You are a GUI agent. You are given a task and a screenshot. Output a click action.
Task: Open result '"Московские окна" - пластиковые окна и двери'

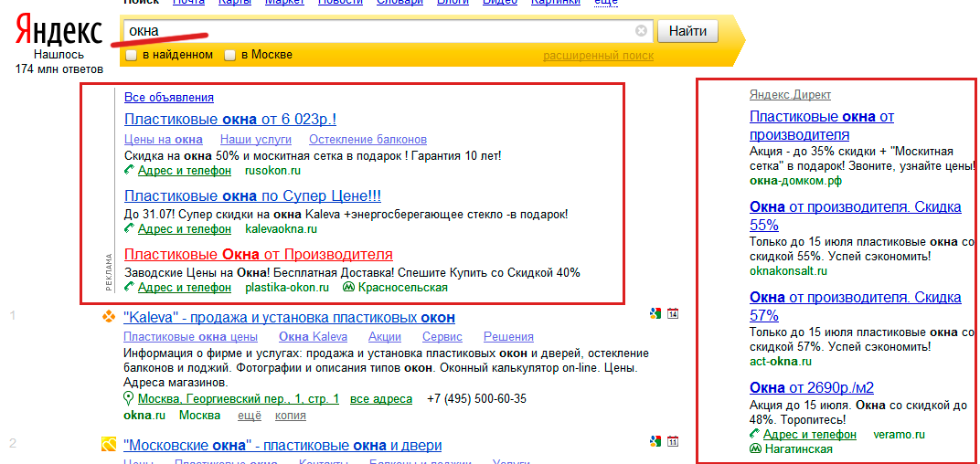pos(282,445)
